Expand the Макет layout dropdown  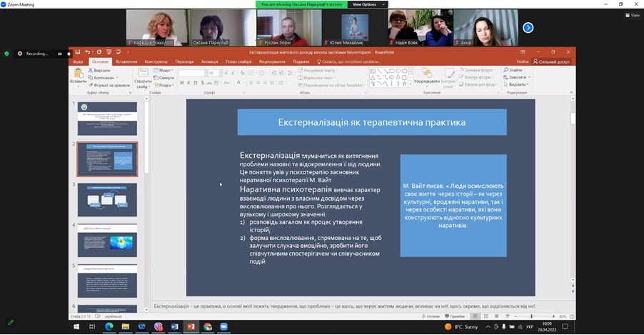pyautogui.click(x=164, y=71)
